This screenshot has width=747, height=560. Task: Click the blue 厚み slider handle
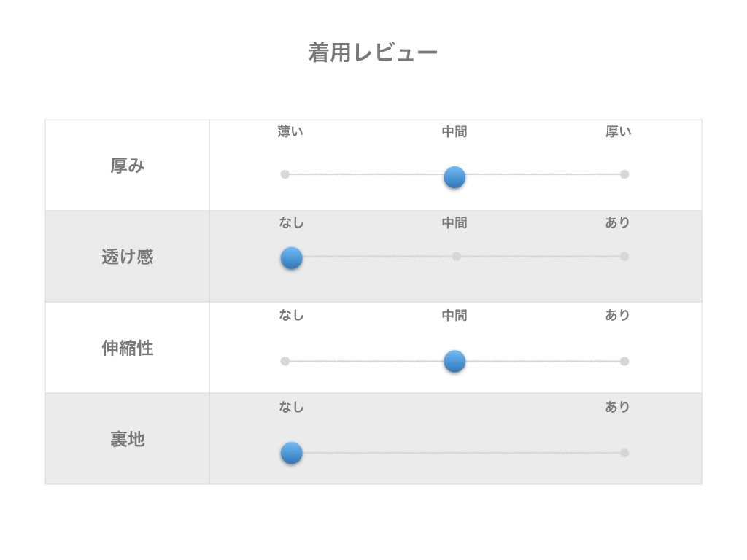(x=454, y=176)
